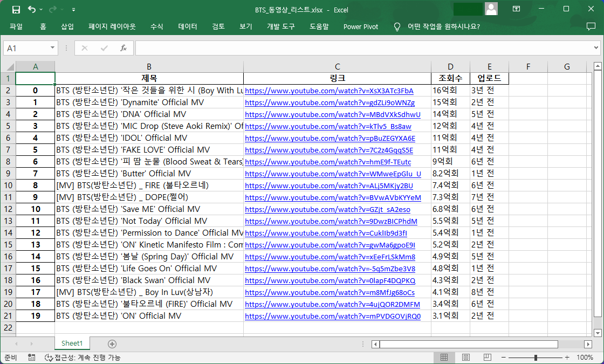Open the Name Box dropdown arrow

[x=52, y=48]
